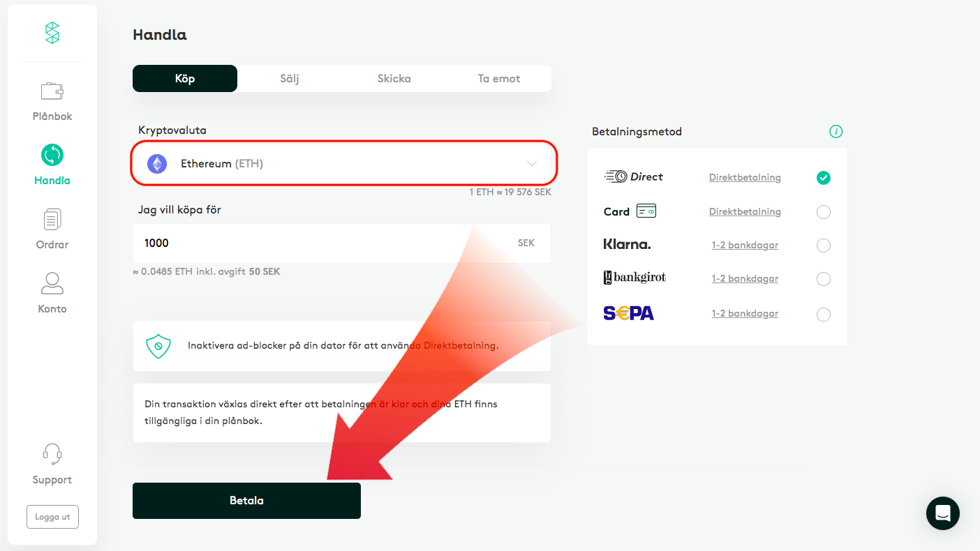Open the Ordrar orders icon
The width and height of the screenshot is (980, 551).
(52, 219)
